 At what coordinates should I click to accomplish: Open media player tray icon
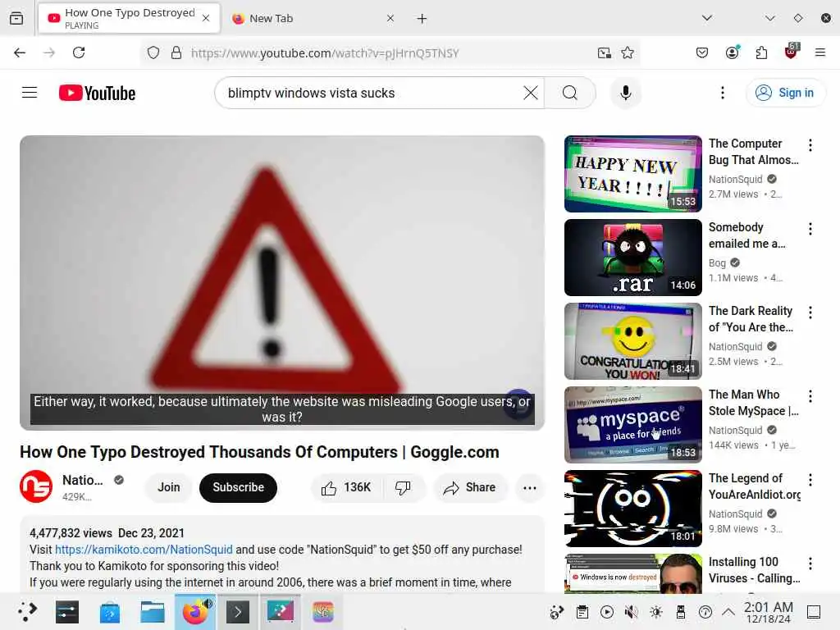point(607,612)
